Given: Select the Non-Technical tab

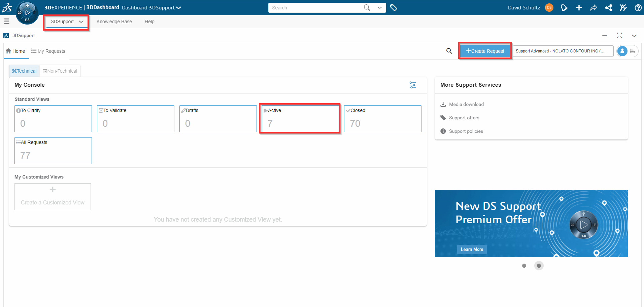Looking at the screenshot, I should coord(60,71).
